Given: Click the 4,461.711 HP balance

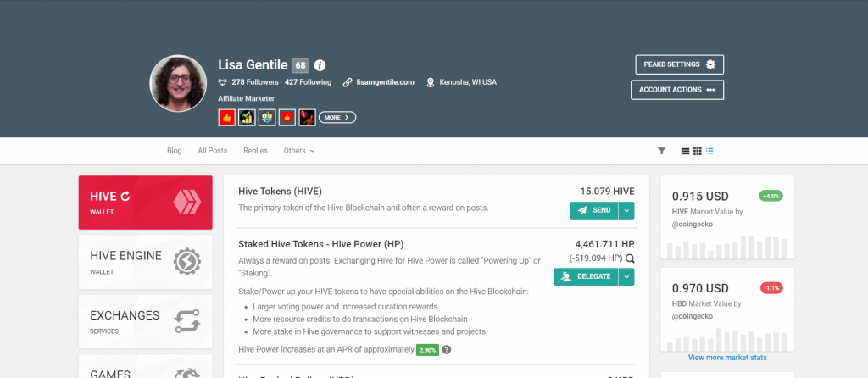Looking at the screenshot, I should click(605, 244).
